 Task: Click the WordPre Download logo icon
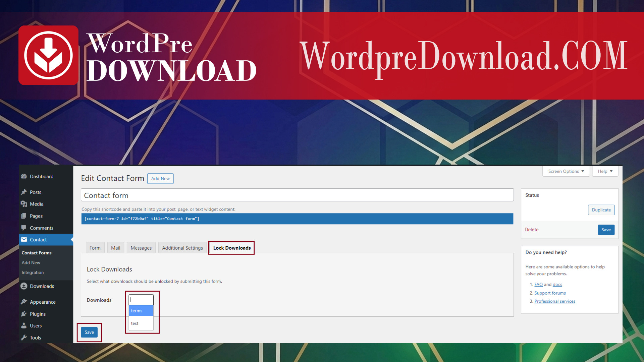pos(49,55)
